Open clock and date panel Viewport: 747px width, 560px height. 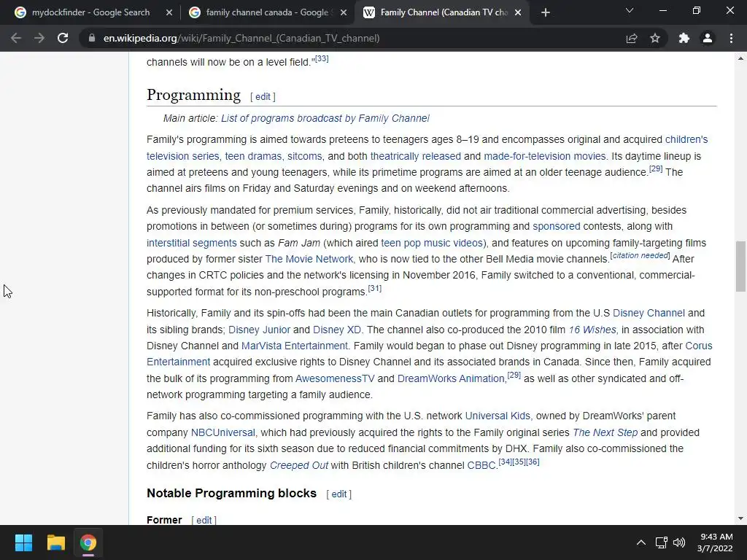click(x=715, y=542)
